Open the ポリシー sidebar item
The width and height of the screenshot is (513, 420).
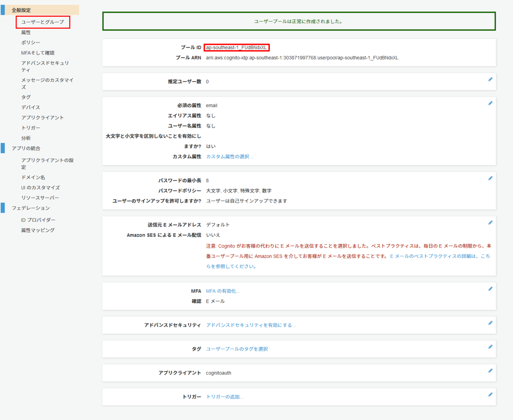[x=31, y=43]
